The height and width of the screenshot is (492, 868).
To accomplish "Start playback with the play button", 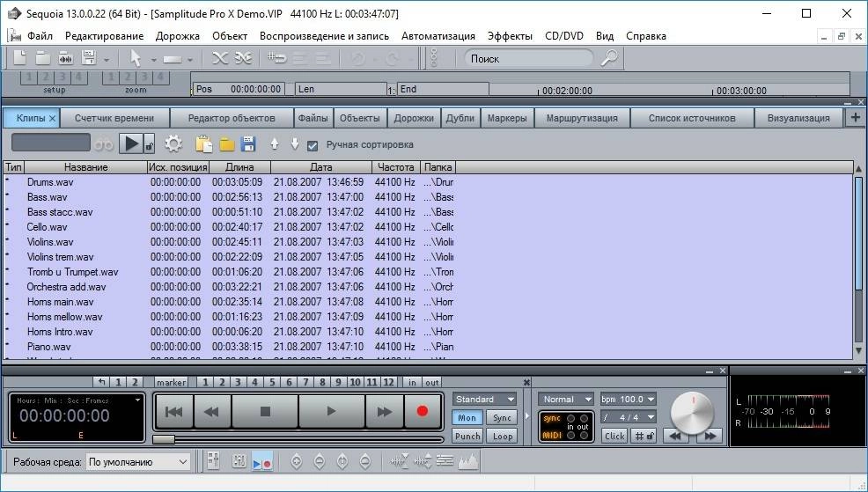I will pos(332,411).
